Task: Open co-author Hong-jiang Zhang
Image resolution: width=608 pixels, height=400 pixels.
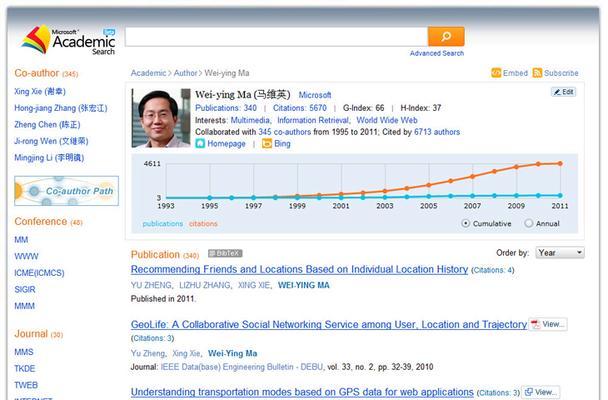Action: 61,108
